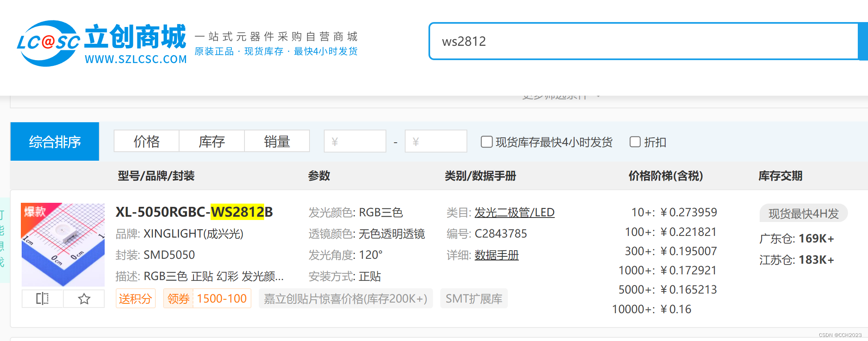Click the 江苏仓 183K+ stock text

[796, 260]
